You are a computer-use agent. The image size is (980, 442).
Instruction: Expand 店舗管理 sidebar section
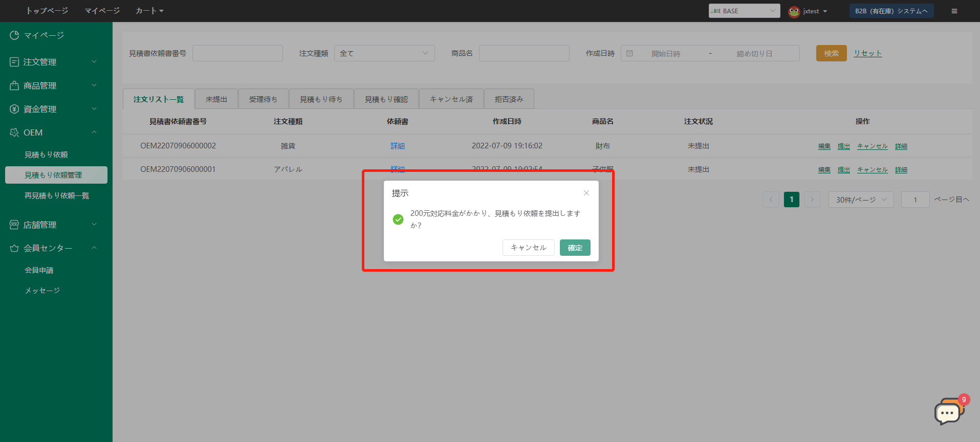[94, 224]
